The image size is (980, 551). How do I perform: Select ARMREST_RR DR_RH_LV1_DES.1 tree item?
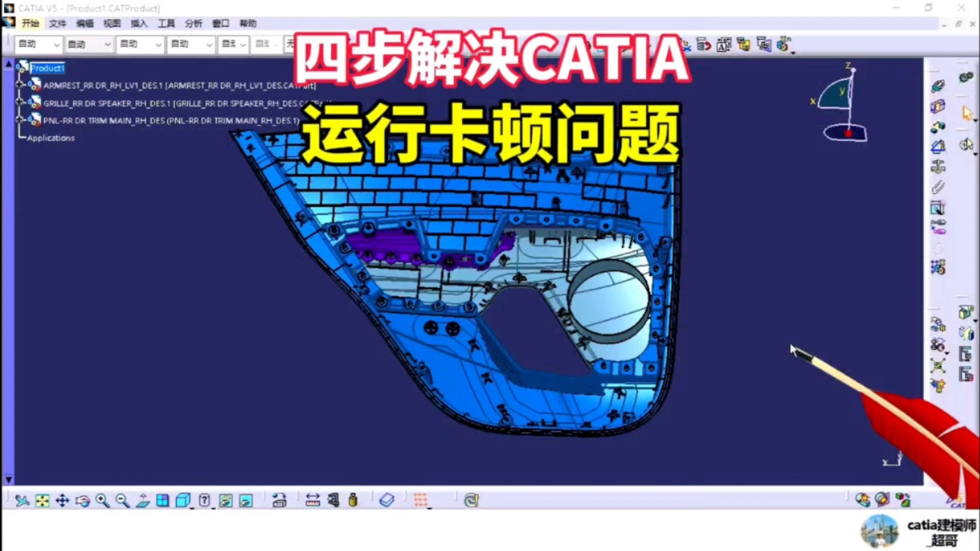pos(179,86)
